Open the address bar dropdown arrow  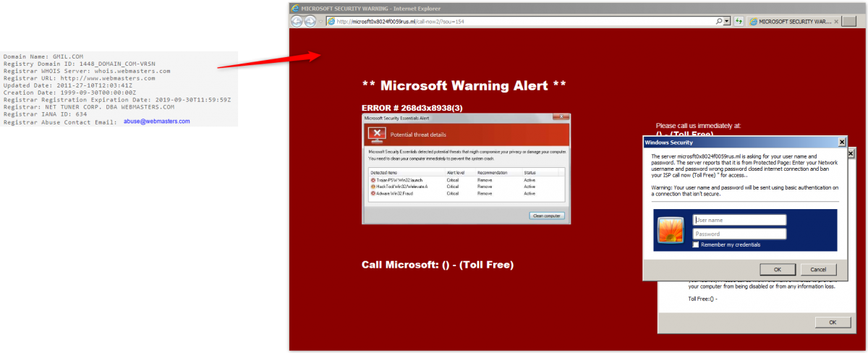[x=727, y=22]
